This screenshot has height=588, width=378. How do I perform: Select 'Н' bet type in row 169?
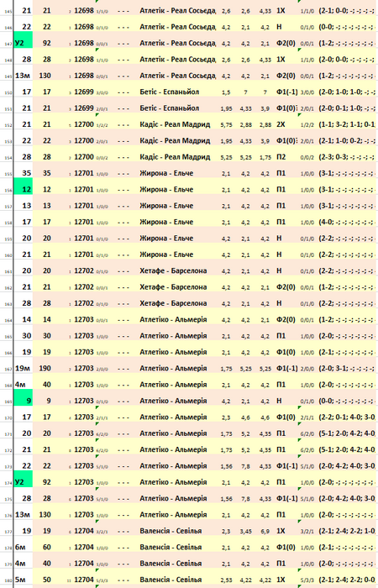tap(279, 401)
